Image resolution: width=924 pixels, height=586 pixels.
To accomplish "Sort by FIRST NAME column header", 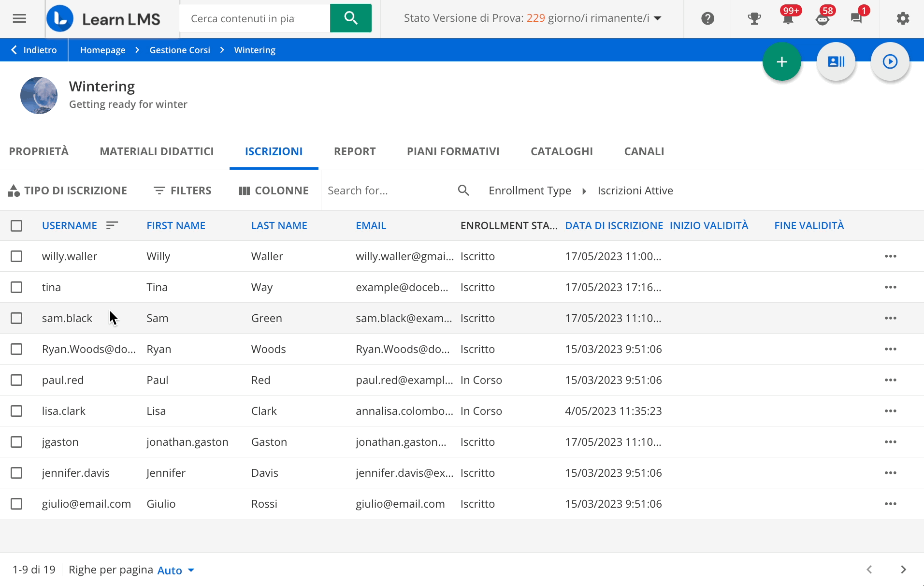I will click(176, 225).
